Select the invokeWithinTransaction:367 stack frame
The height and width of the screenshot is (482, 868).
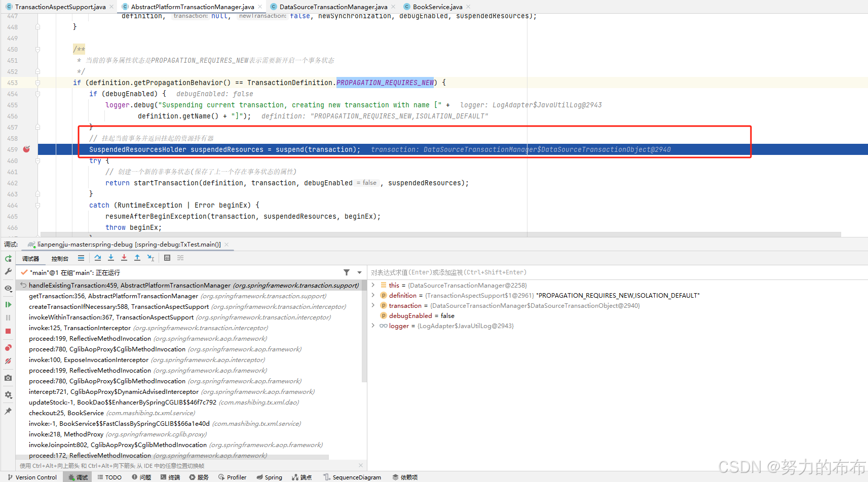click(188, 317)
